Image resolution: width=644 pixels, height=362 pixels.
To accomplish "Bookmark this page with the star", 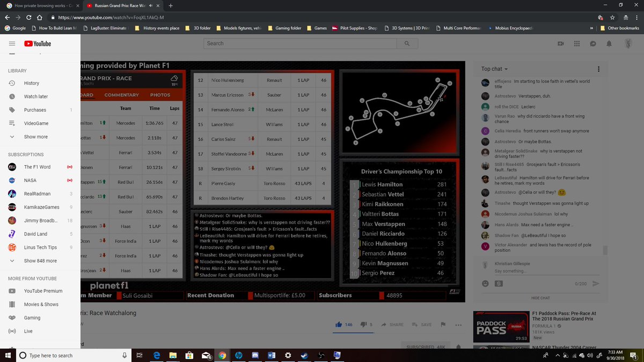I will click(612, 17).
